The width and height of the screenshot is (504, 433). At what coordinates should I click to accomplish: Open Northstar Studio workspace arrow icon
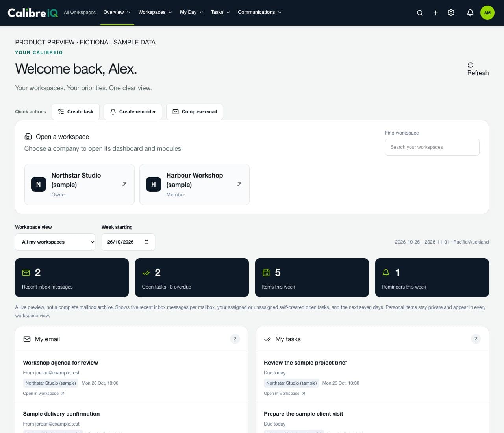124,184
